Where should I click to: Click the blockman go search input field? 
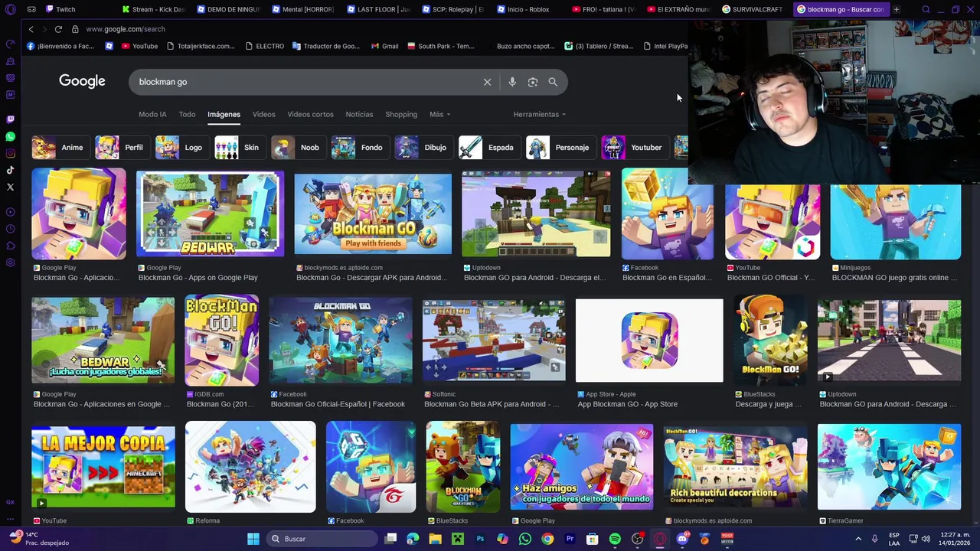point(306,82)
